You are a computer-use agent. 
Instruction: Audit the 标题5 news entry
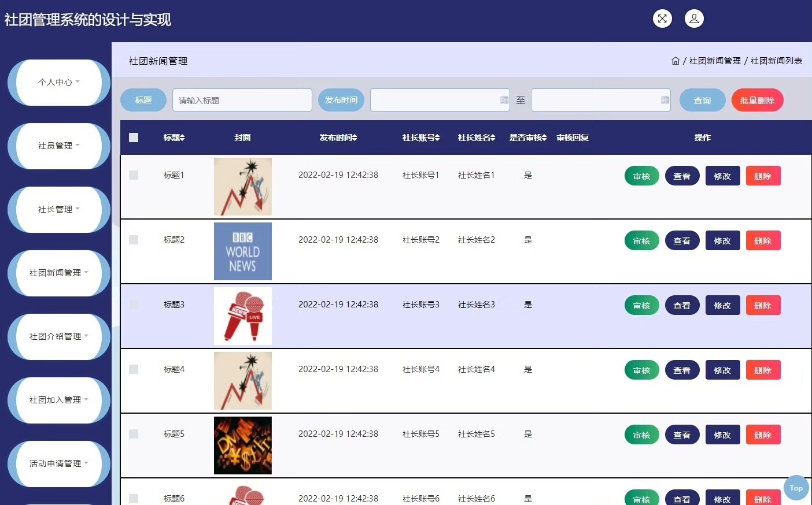click(x=642, y=435)
